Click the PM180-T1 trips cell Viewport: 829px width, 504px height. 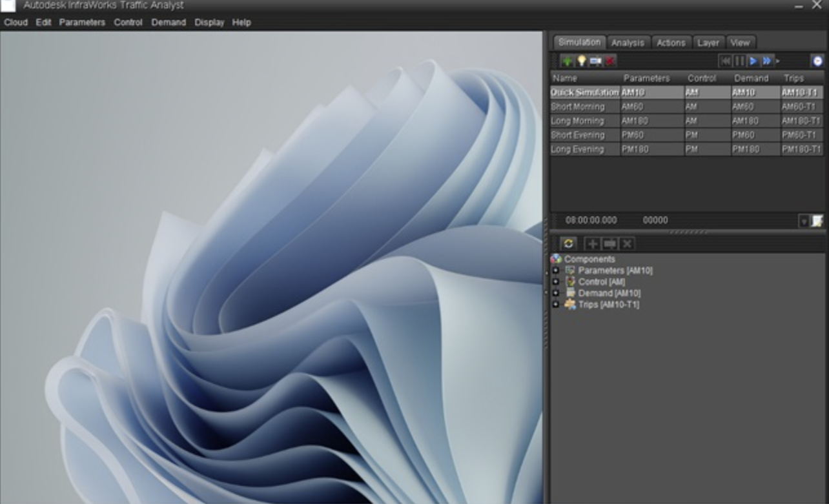click(801, 149)
